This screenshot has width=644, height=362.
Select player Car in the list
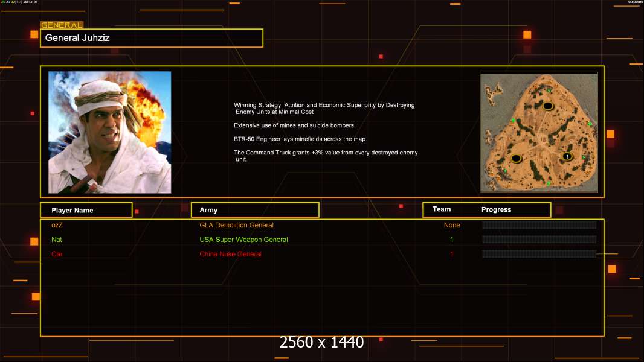pos(57,254)
